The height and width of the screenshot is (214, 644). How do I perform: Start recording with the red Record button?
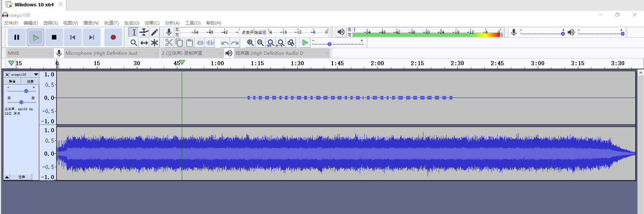(x=113, y=37)
